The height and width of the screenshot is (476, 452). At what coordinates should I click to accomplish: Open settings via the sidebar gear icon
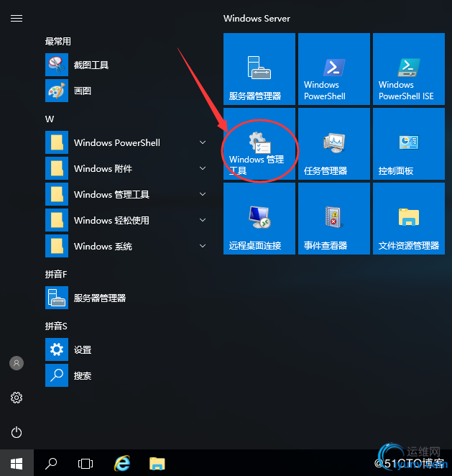[x=17, y=398]
